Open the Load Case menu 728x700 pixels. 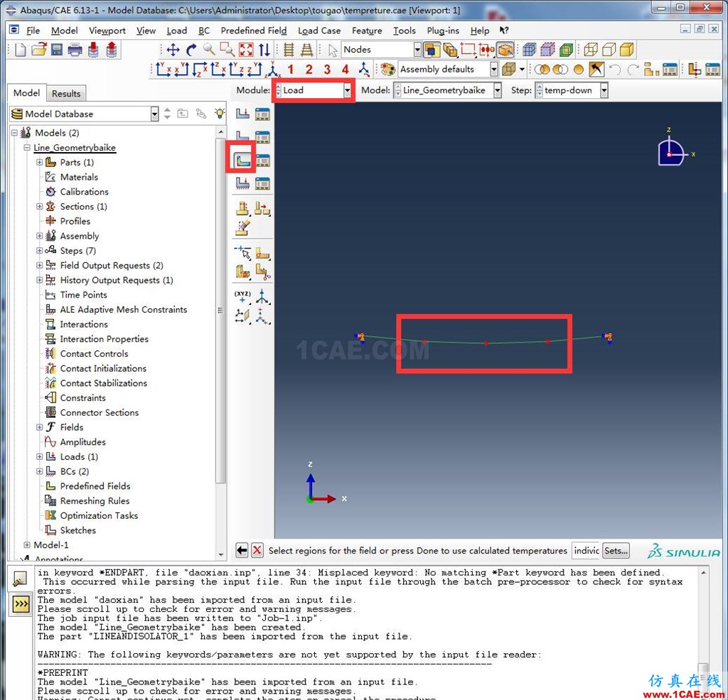tap(319, 31)
